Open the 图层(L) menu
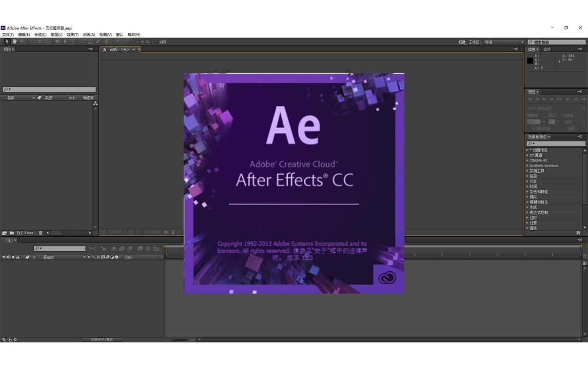This screenshot has height=367, width=588. pos(56,34)
